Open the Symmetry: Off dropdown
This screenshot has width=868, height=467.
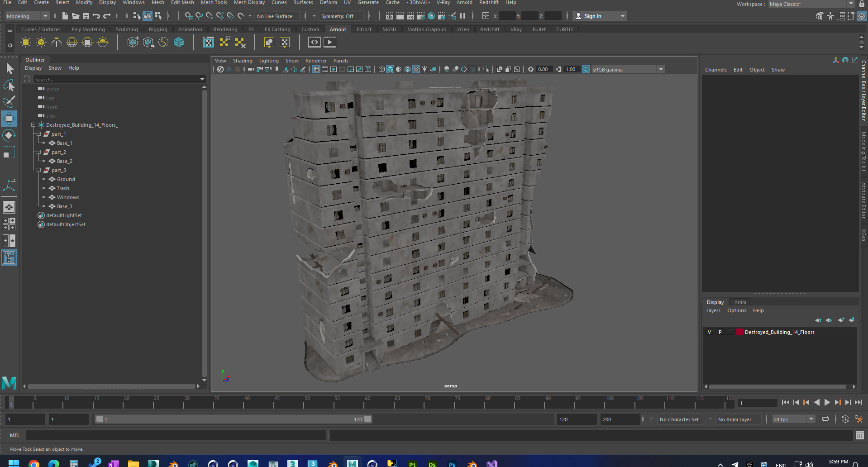[x=341, y=16]
